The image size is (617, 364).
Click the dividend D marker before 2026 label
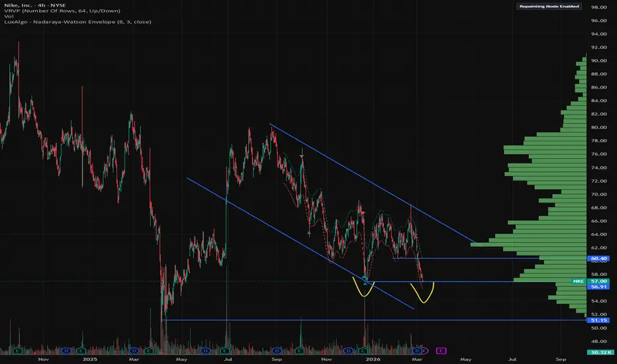pyautogui.click(x=348, y=351)
